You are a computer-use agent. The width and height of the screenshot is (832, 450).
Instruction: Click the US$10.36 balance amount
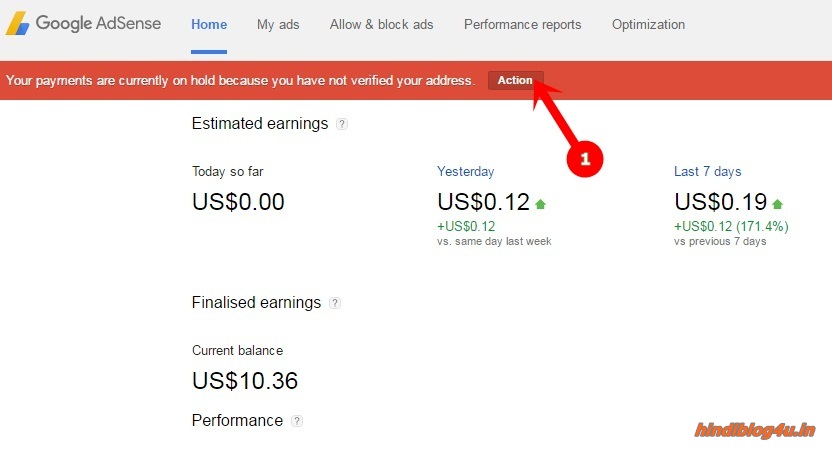pos(245,380)
